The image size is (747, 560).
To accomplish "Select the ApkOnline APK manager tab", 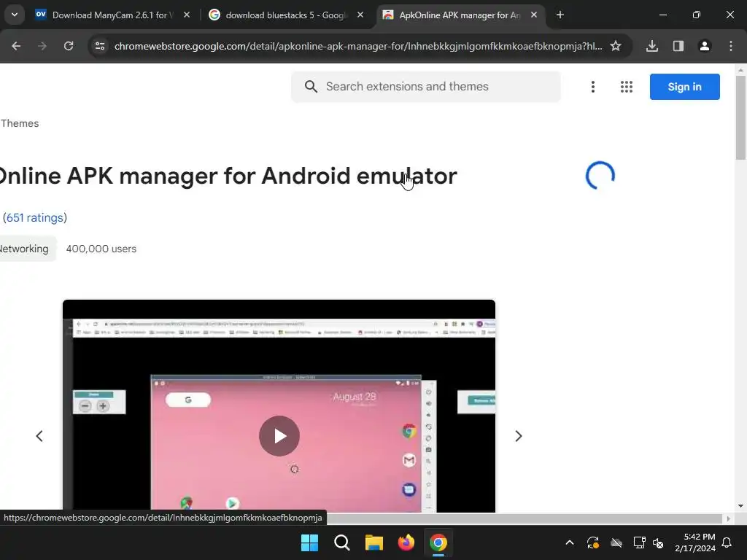I will [460, 15].
